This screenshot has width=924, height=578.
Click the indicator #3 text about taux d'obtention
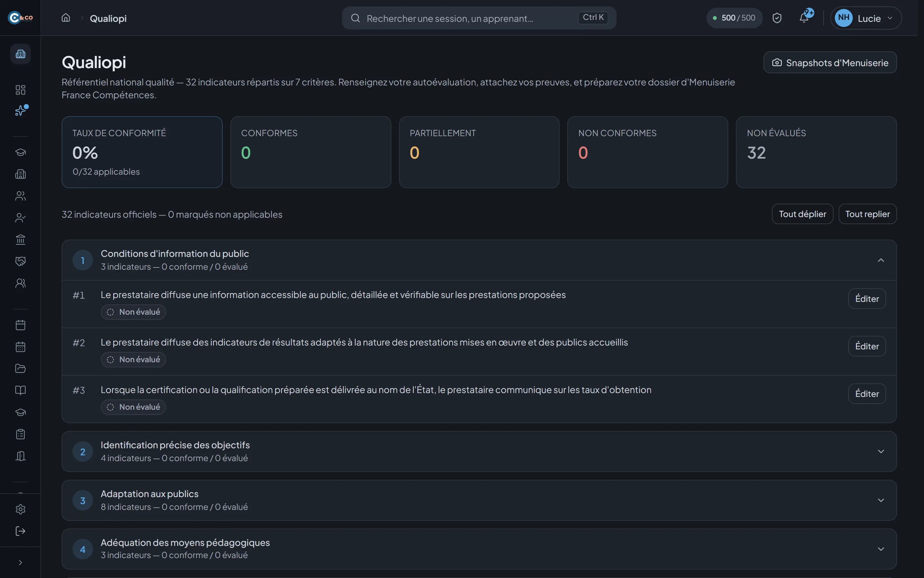tap(376, 390)
